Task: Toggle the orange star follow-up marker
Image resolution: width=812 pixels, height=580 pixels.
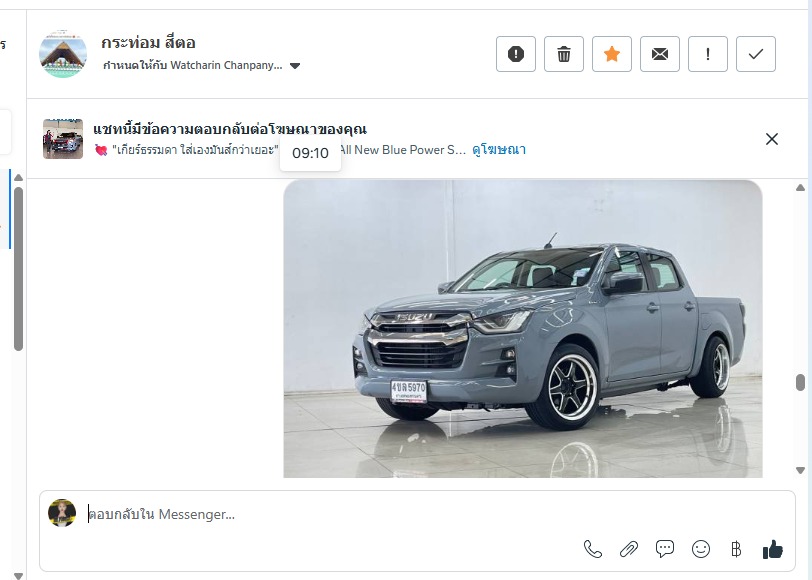Action: point(612,54)
